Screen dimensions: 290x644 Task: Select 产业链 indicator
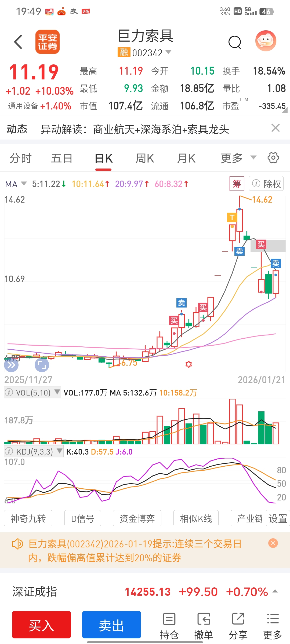[x=247, y=518]
